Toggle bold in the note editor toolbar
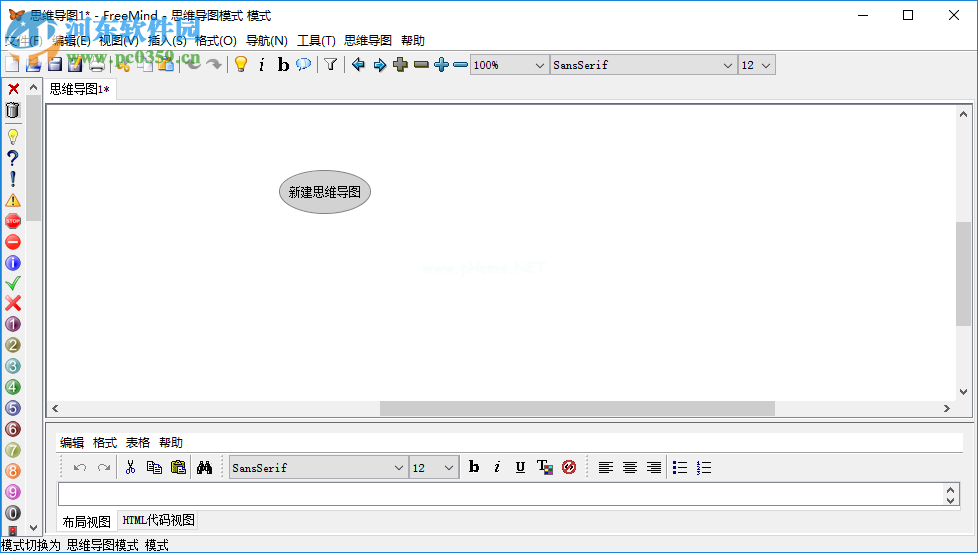The image size is (978, 553). (474, 467)
